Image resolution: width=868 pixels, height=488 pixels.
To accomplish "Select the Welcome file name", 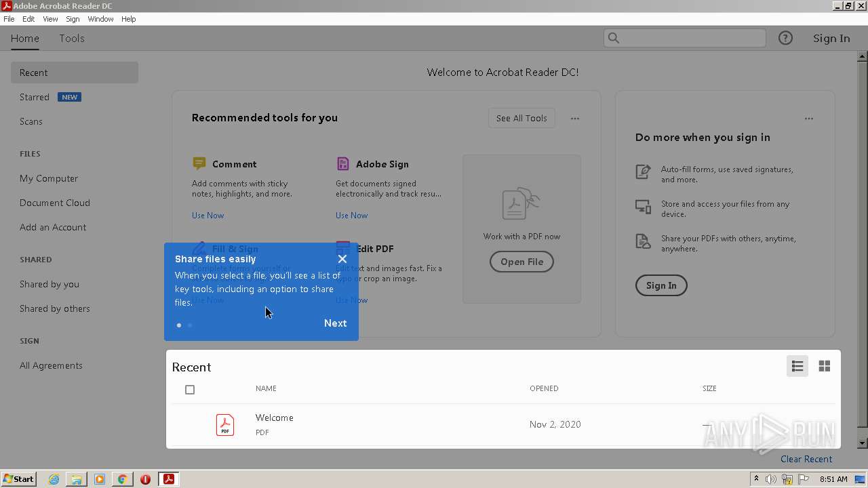I will click(x=274, y=418).
